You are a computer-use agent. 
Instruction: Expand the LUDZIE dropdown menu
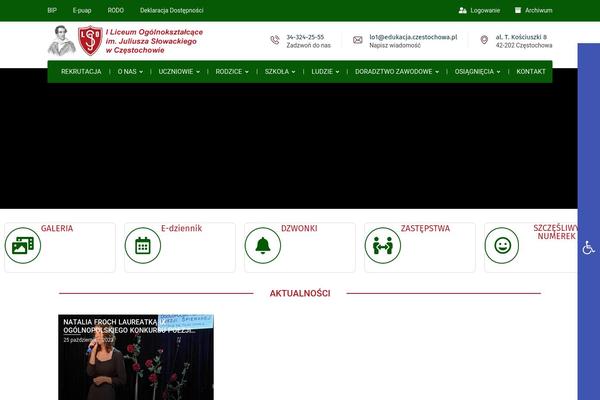[x=325, y=72]
